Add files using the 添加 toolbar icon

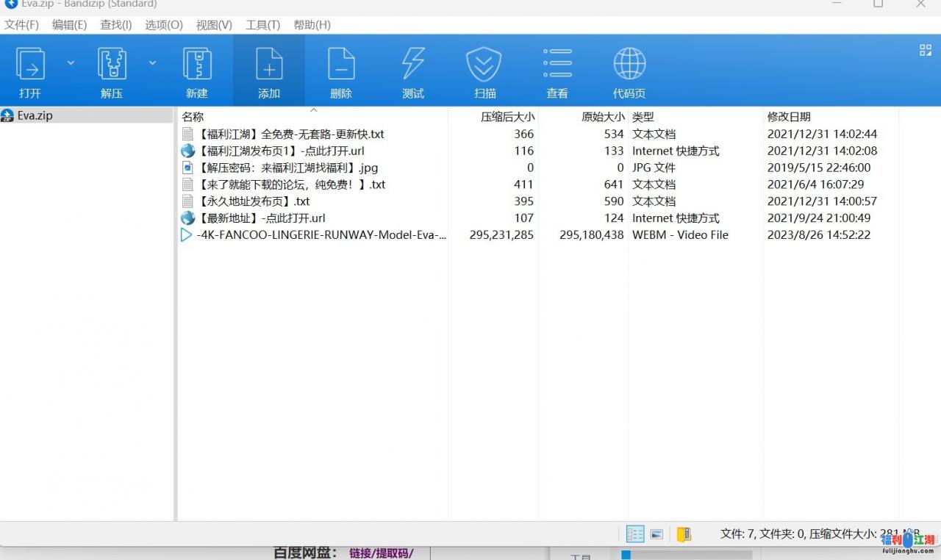pyautogui.click(x=269, y=70)
